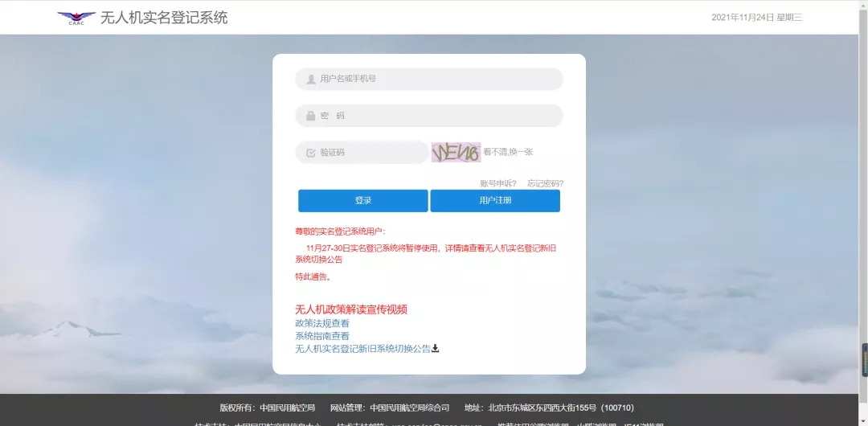The height and width of the screenshot is (426, 868).
Task: Open the 账号申诉? account appeal link
Action: [498, 183]
